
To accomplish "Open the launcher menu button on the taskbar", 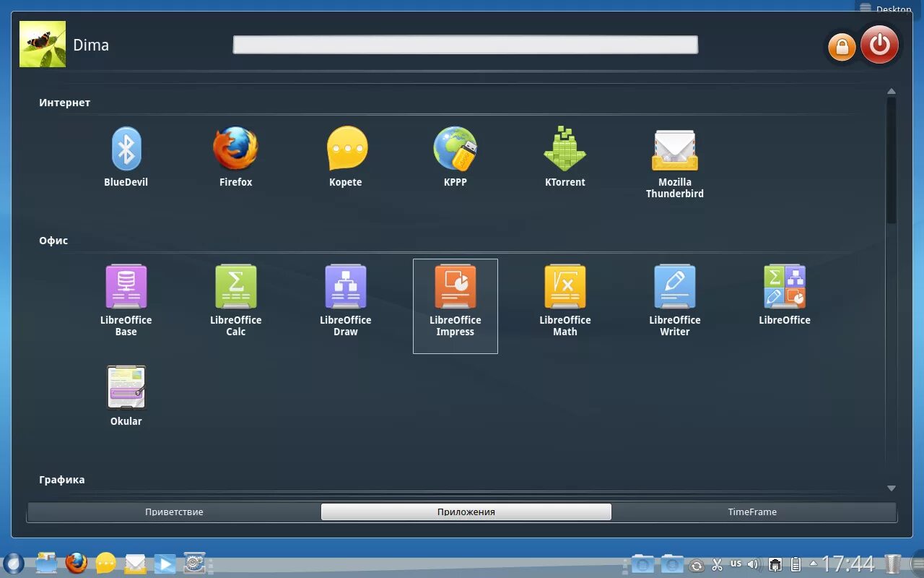I will point(14,564).
